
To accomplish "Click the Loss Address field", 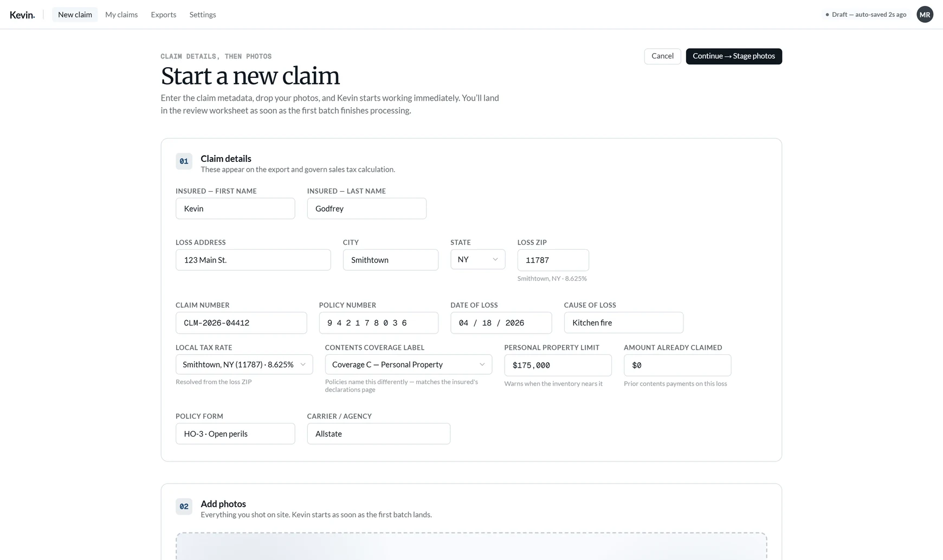I will click(x=253, y=260).
